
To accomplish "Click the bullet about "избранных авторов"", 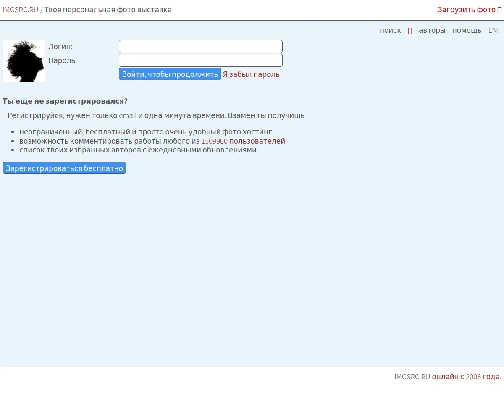I will pos(138,150).
